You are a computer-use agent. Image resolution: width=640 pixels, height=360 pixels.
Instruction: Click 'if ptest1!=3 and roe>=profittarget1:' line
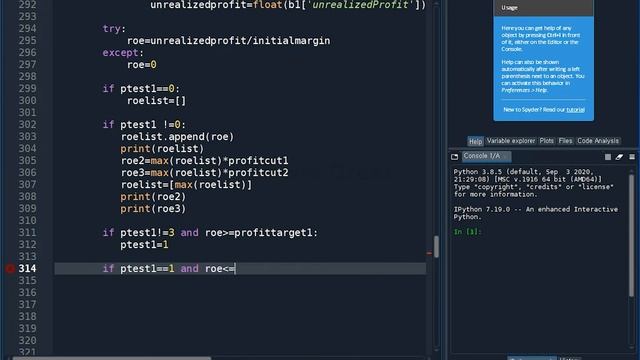tap(210, 233)
